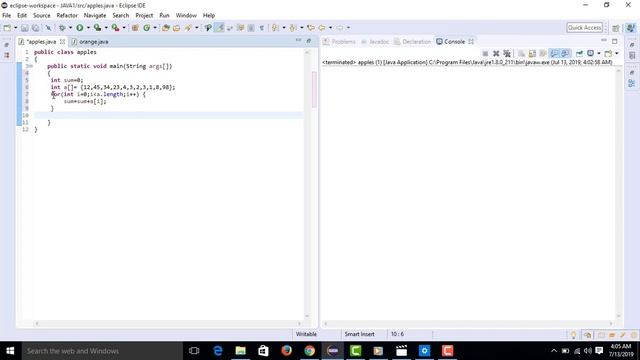Open the Source menu

click(x=42, y=16)
